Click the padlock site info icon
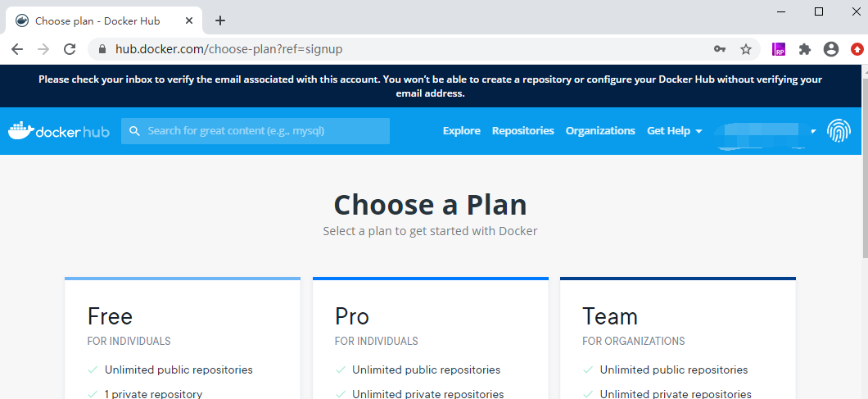This screenshot has height=399, width=868. [102, 49]
